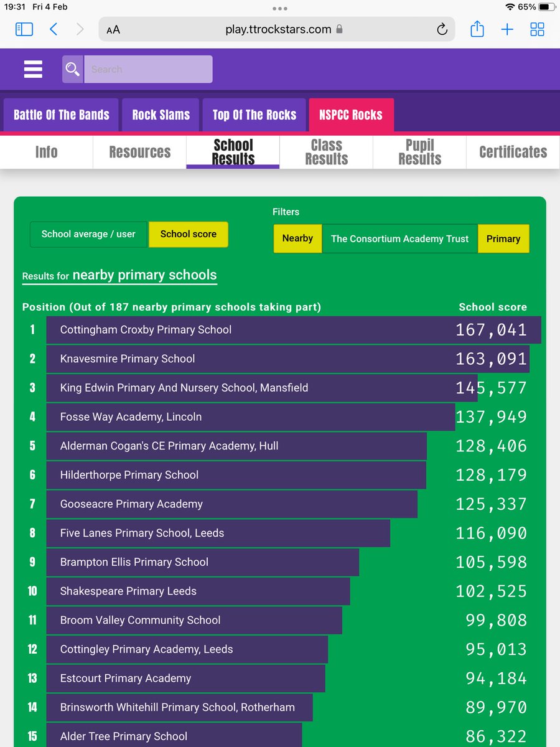Tap the Wi-Fi icon in status bar

510,7
